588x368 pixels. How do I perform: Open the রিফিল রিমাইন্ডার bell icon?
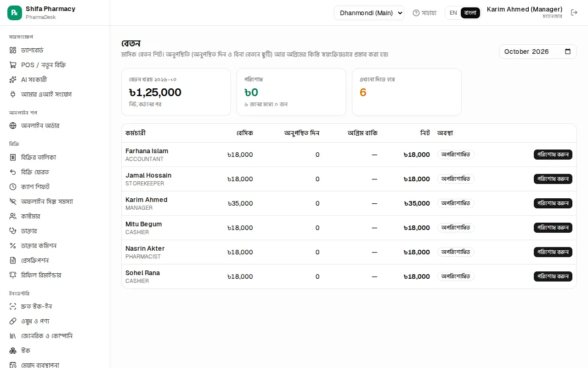click(13, 275)
